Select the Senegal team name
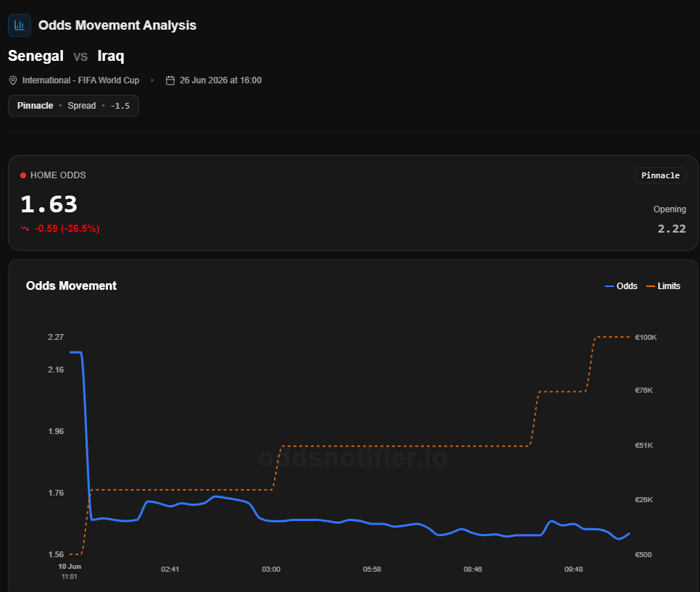Viewport: 700px width, 592px height. (36, 57)
